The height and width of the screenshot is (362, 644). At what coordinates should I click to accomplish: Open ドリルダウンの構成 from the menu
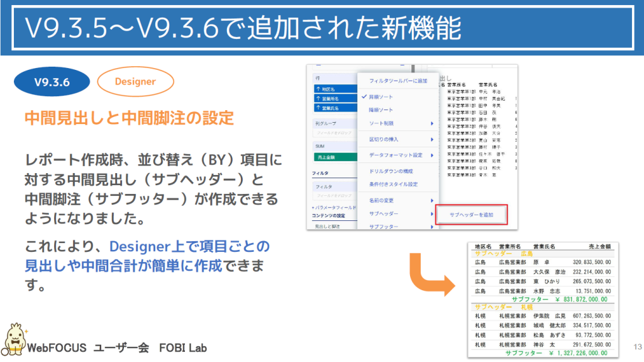390,171
